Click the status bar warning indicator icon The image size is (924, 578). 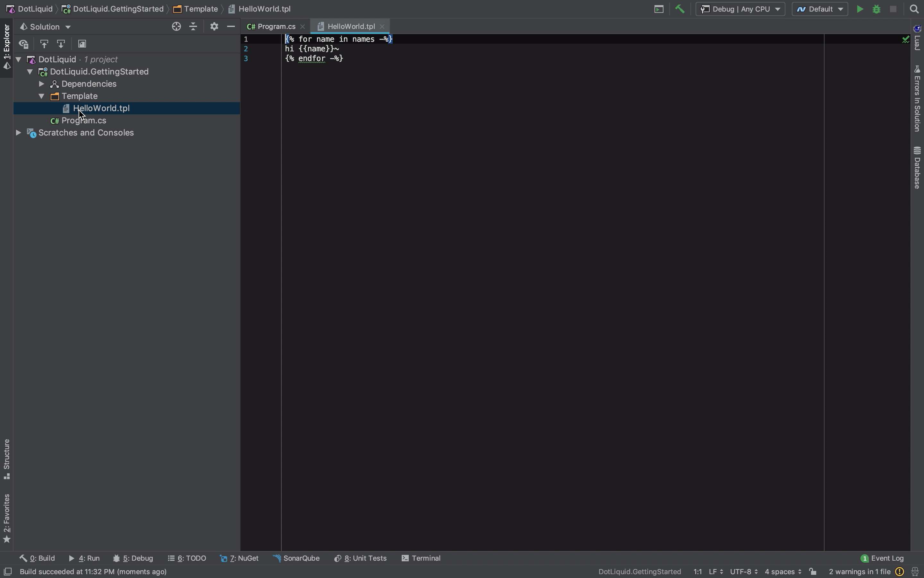900,572
